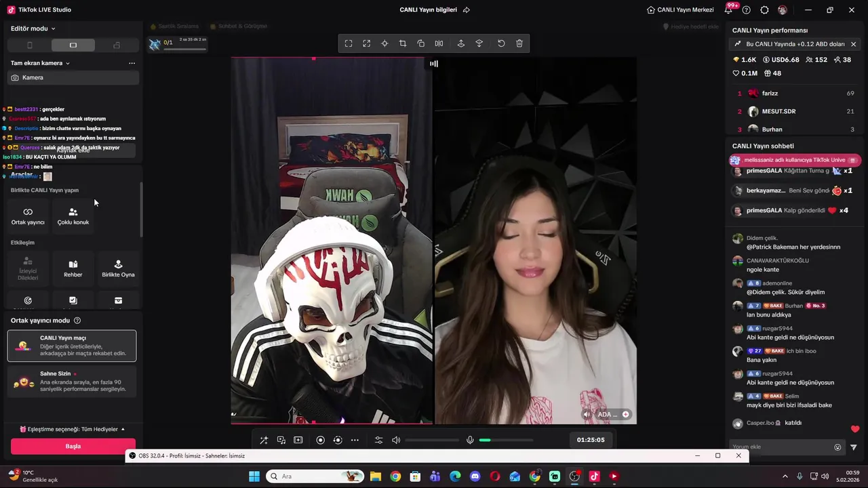Click the media clip icon in bottom bar
The height and width of the screenshot is (488, 868).
(x=281, y=440)
